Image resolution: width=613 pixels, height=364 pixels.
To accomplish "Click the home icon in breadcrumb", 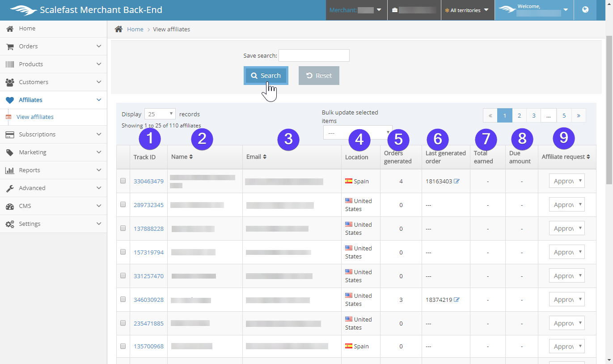I will click(118, 29).
